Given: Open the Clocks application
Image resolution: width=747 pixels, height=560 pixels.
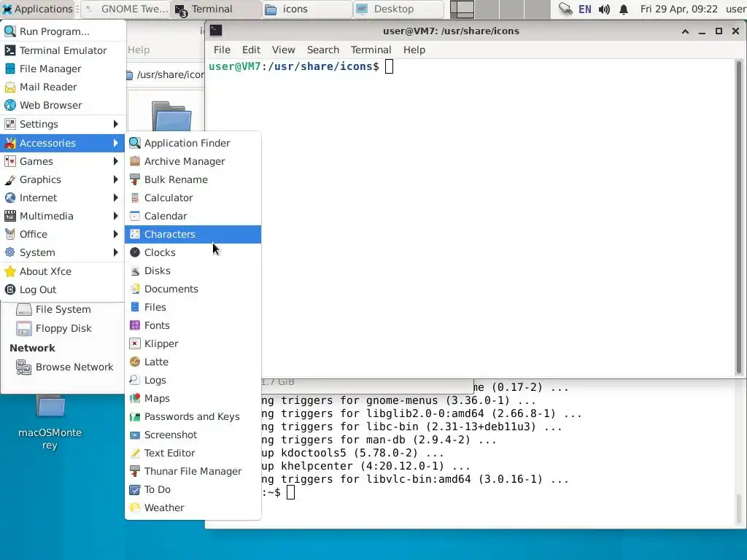Looking at the screenshot, I should (193, 252).
